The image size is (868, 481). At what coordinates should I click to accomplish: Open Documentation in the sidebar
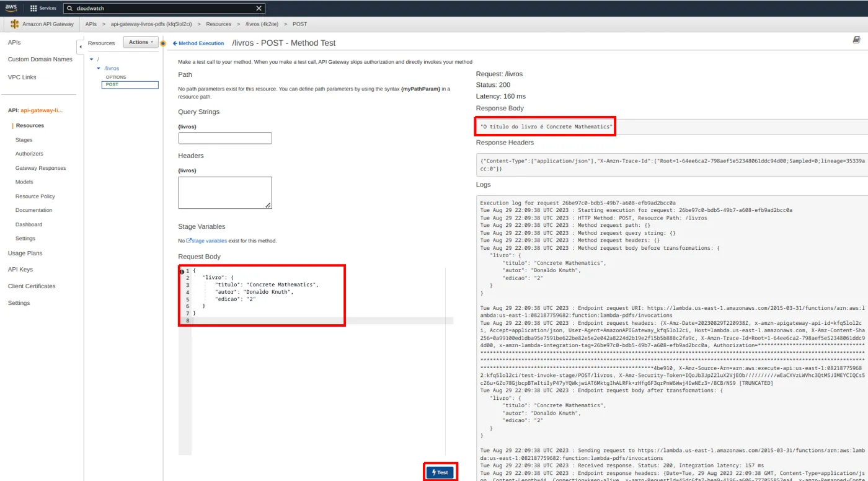[34, 210]
